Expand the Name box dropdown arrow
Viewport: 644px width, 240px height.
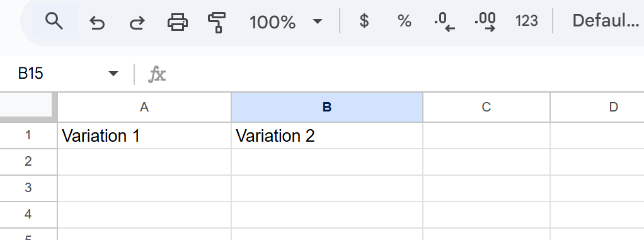click(x=113, y=74)
